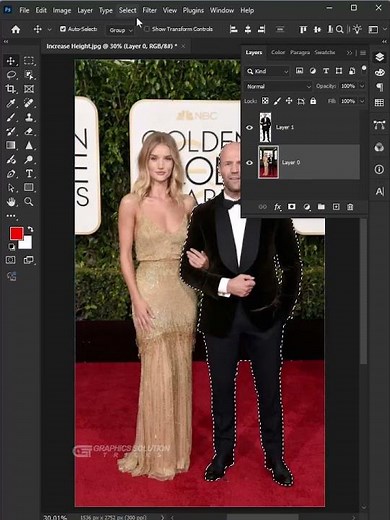Open the Edit Toolbar three-dots menu
Viewport: 390px width, 520px height.
11,216
